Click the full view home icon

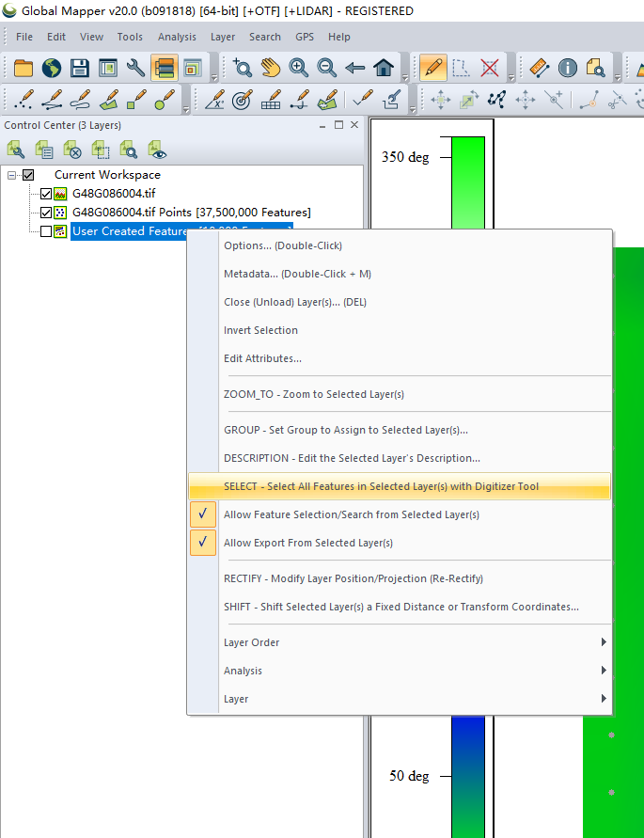click(384, 68)
